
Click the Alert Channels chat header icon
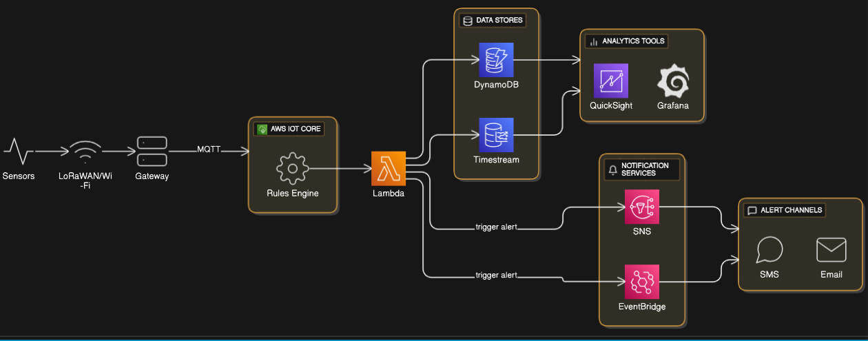click(x=752, y=210)
